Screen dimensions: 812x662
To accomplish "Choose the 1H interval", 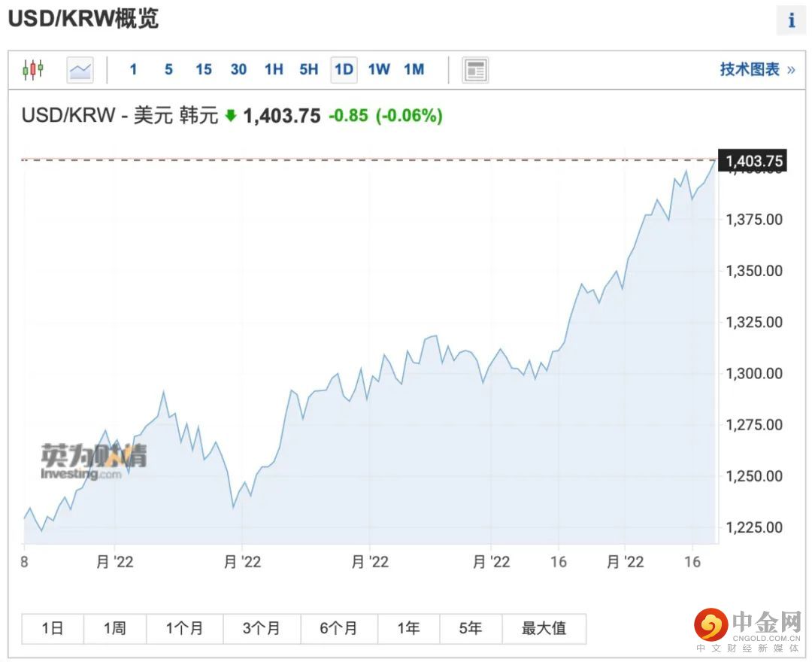I will click(274, 69).
